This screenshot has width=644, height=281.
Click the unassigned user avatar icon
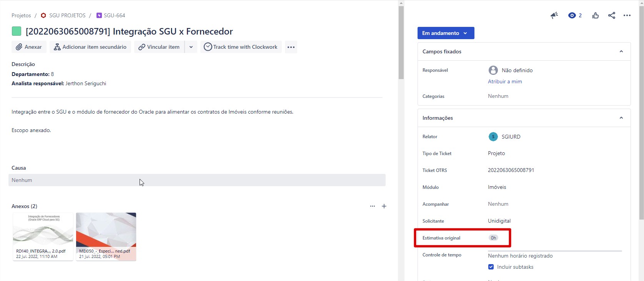493,70
